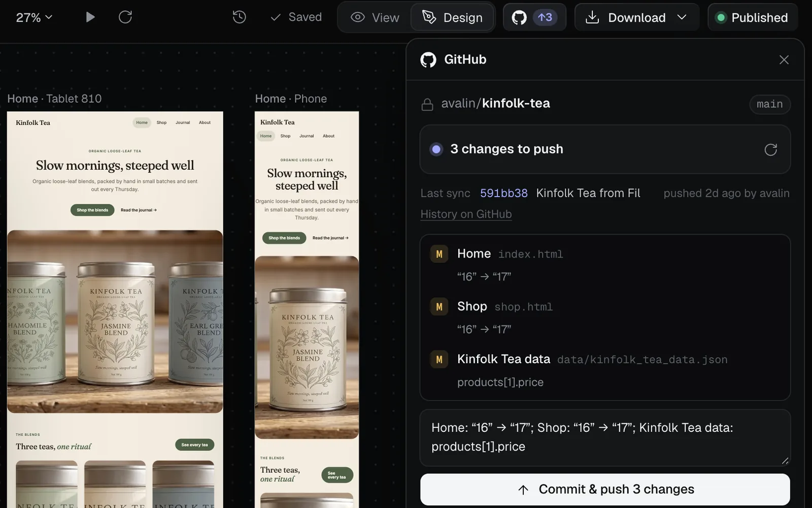
Task: Open version history clock icon
Action: tap(240, 17)
